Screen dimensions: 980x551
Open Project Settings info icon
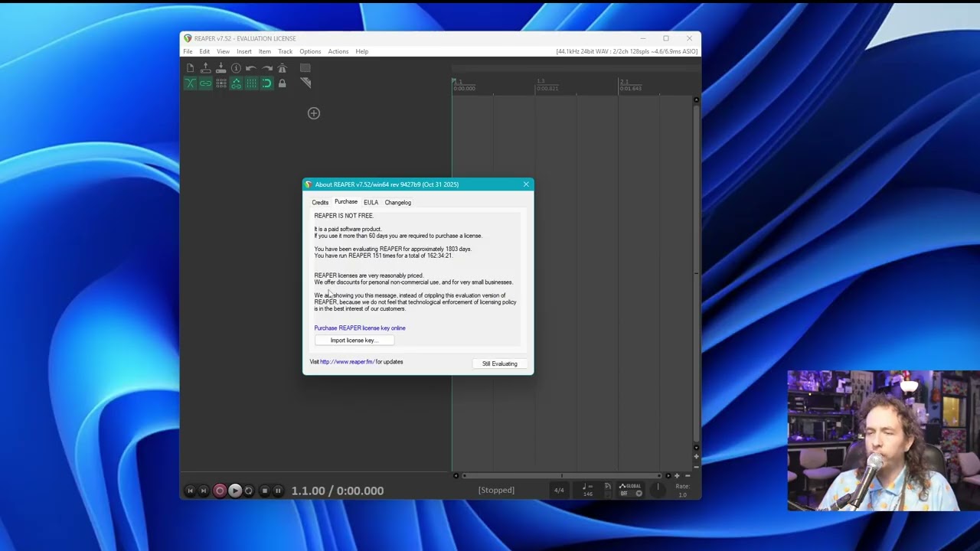tap(236, 68)
